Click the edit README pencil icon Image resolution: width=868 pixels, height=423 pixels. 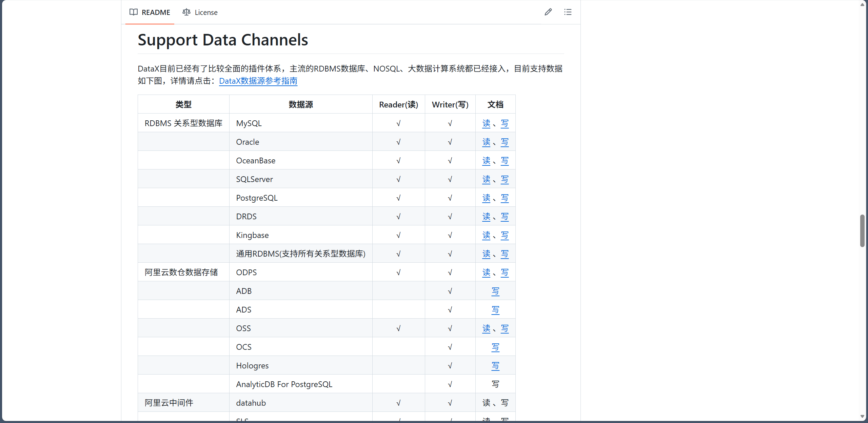tap(548, 12)
